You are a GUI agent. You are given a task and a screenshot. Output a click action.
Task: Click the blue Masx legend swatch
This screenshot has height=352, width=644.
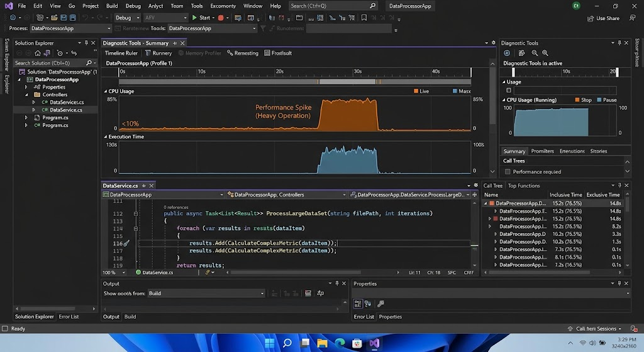point(455,91)
